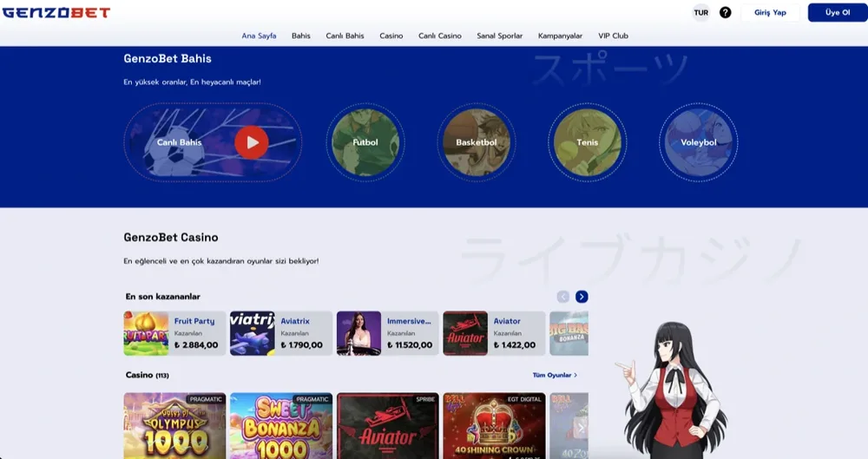Click the Giriş Yap login button
This screenshot has width=868, height=459.
[770, 12]
